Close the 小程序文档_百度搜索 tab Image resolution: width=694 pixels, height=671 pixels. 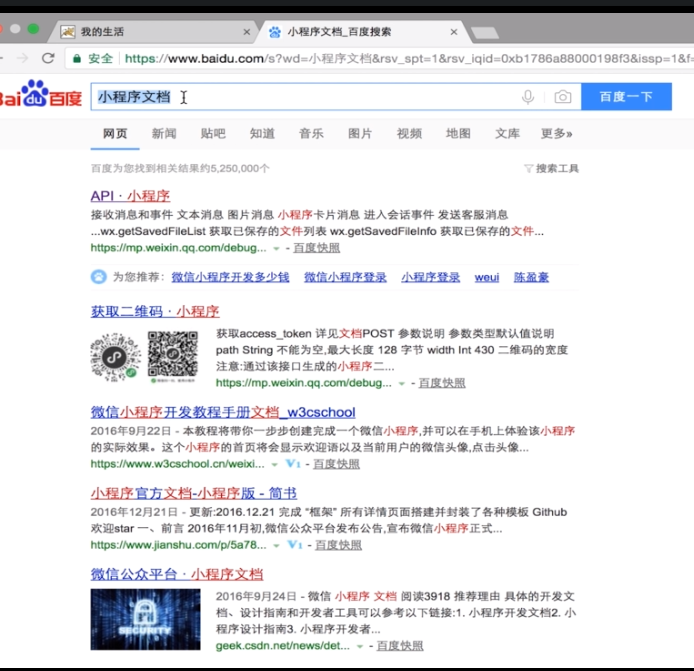(x=454, y=32)
